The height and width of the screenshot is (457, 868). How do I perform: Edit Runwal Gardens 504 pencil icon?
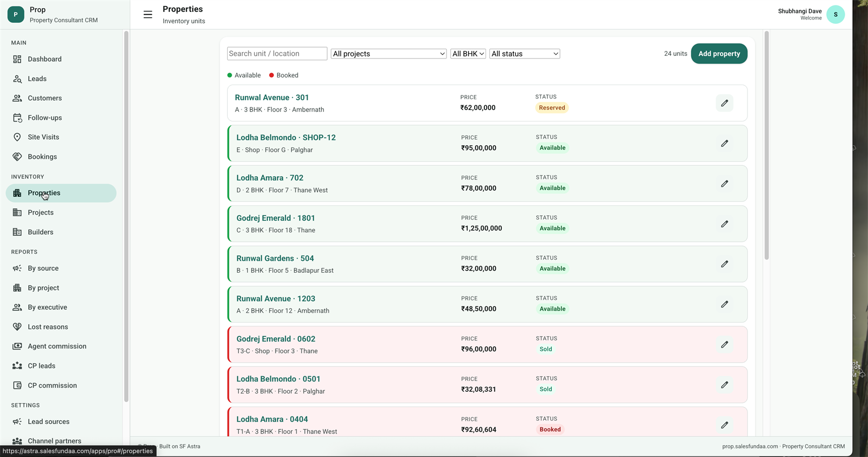point(724,264)
